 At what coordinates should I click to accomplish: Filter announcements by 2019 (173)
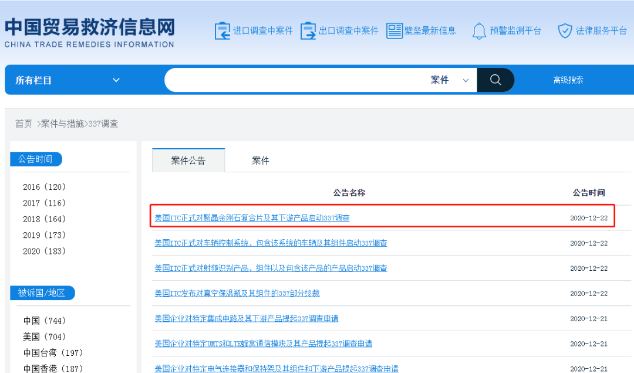(44, 235)
